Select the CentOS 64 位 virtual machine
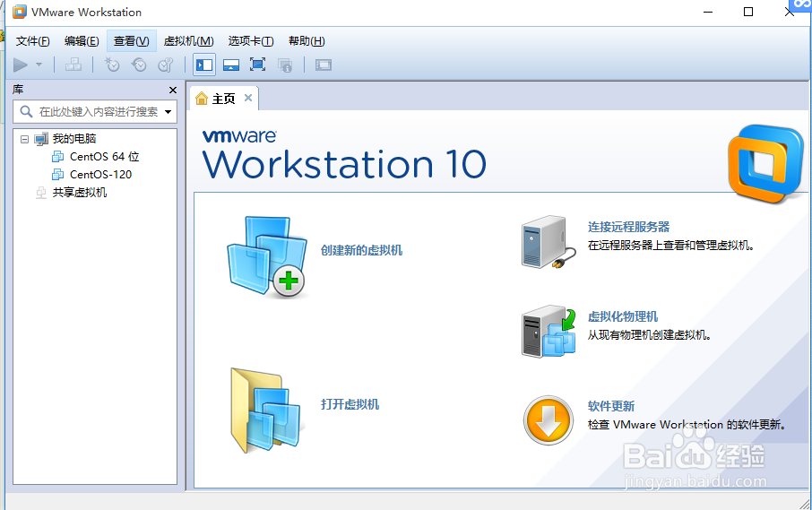Image resolution: width=812 pixels, height=510 pixels. (x=105, y=157)
